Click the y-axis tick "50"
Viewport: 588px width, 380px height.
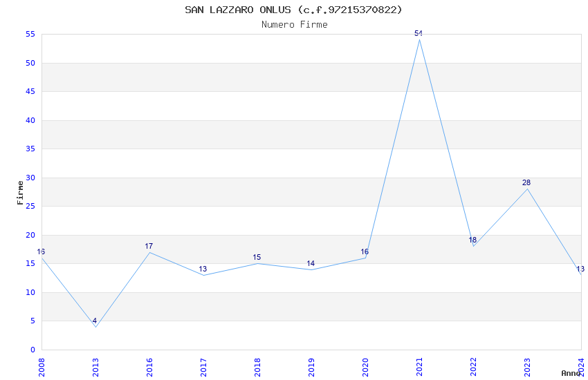[30, 64]
